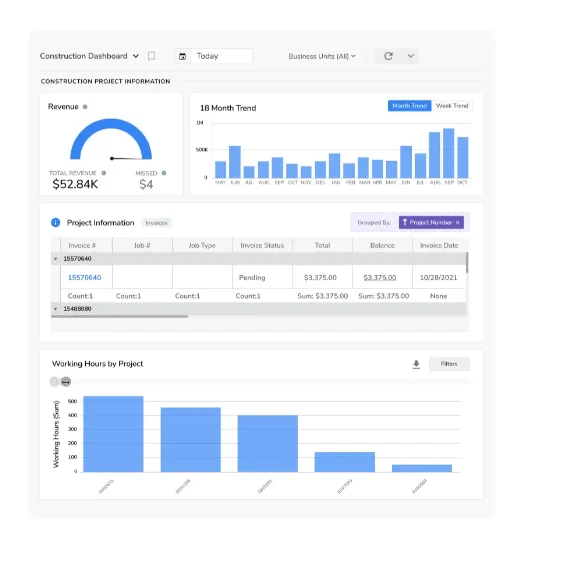Click the light zoom handle above chart
The height and width of the screenshot is (567, 561).
54,382
